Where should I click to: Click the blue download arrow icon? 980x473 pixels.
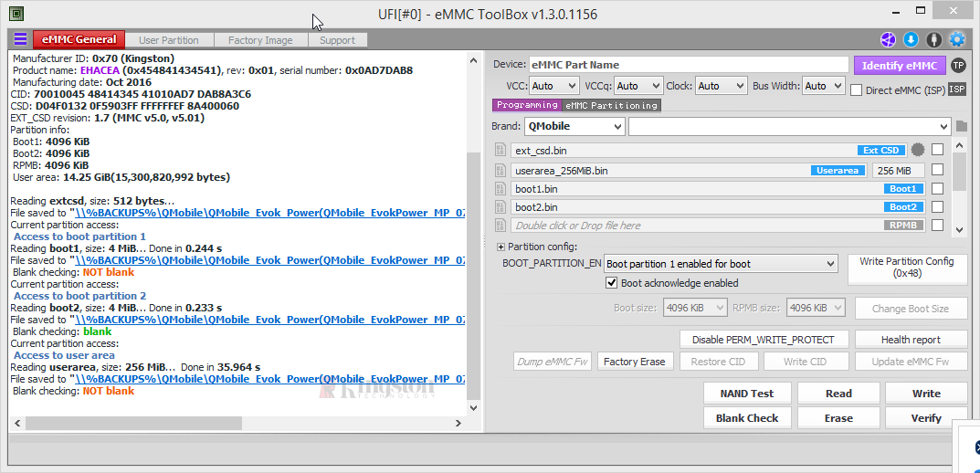912,40
